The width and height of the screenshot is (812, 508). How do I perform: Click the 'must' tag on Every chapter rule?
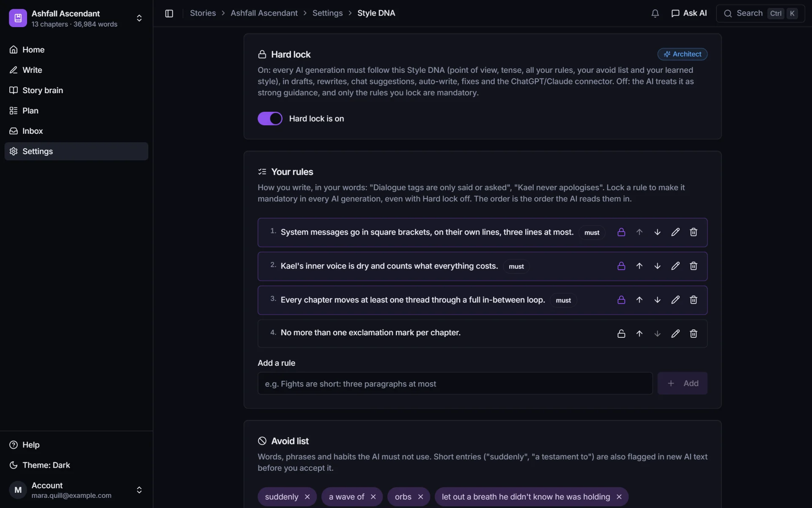[563, 300]
